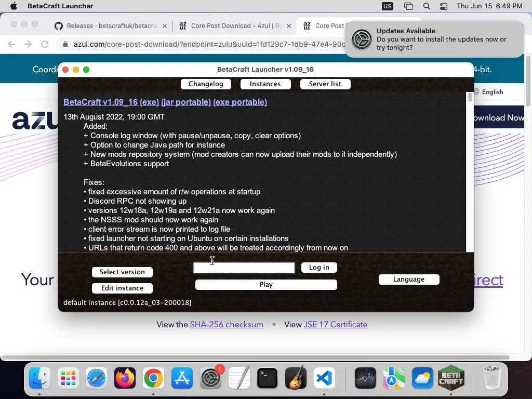Click the BetaCraft v1.09_16 link
The image size is (532, 399).
click(x=100, y=102)
